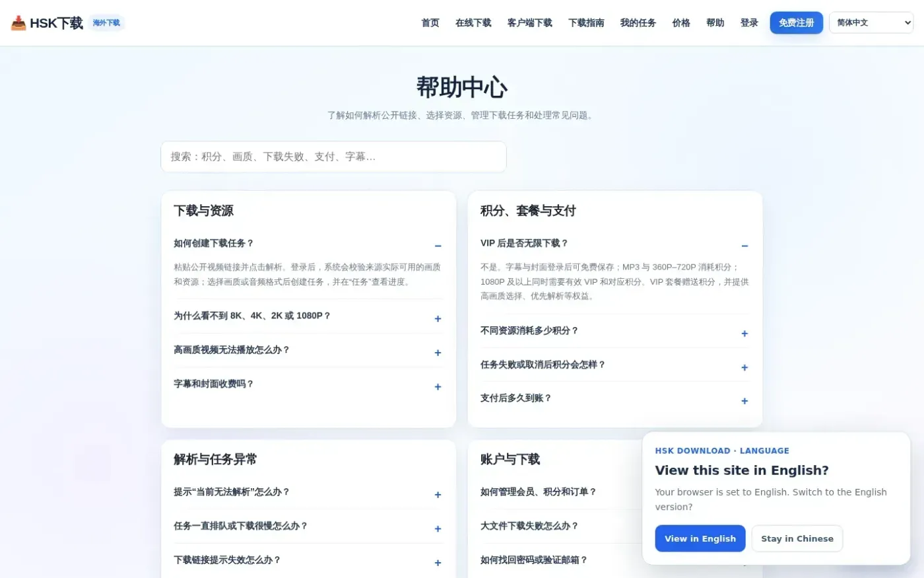This screenshot has width=924, height=578.
Task: Click the 帮助中心 page heading
Action: tap(462, 87)
